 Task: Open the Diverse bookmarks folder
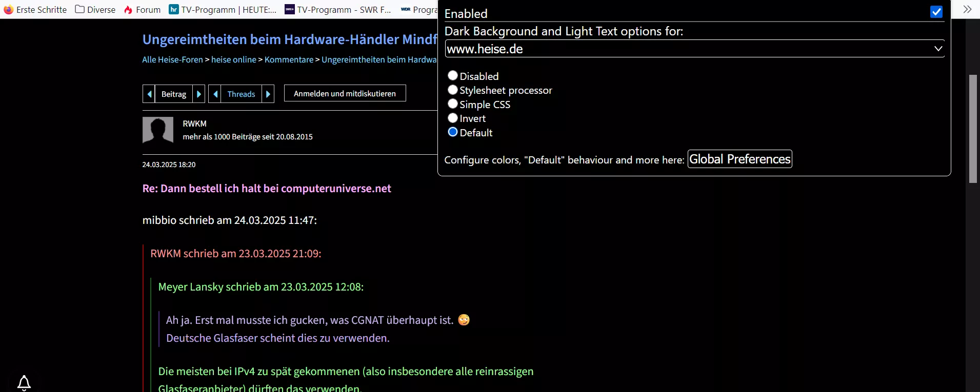pyautogui.click(x=95, y=10)
